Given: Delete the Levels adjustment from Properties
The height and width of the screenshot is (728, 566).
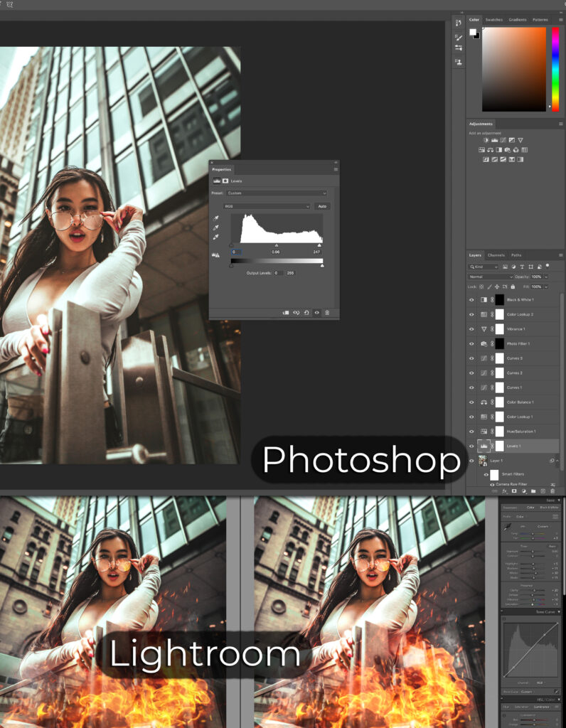Looking at the screenshot, I should click(327, 313).
